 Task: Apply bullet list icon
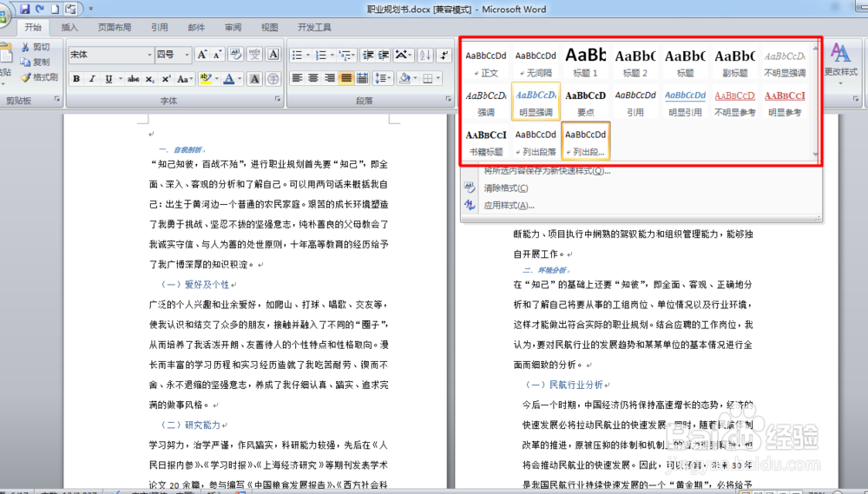point(297,55)
